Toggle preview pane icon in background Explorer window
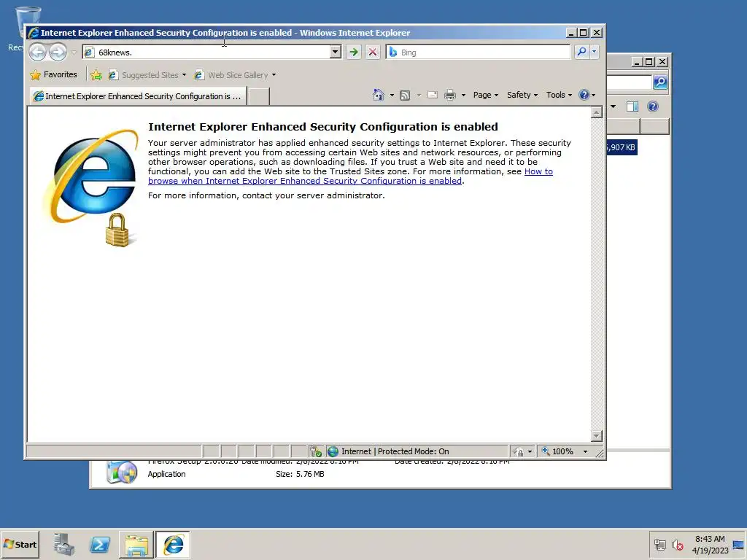 632,106
